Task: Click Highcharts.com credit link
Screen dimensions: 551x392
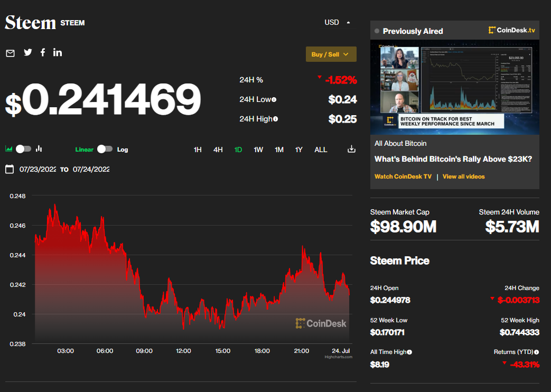Action: point(339,357)
